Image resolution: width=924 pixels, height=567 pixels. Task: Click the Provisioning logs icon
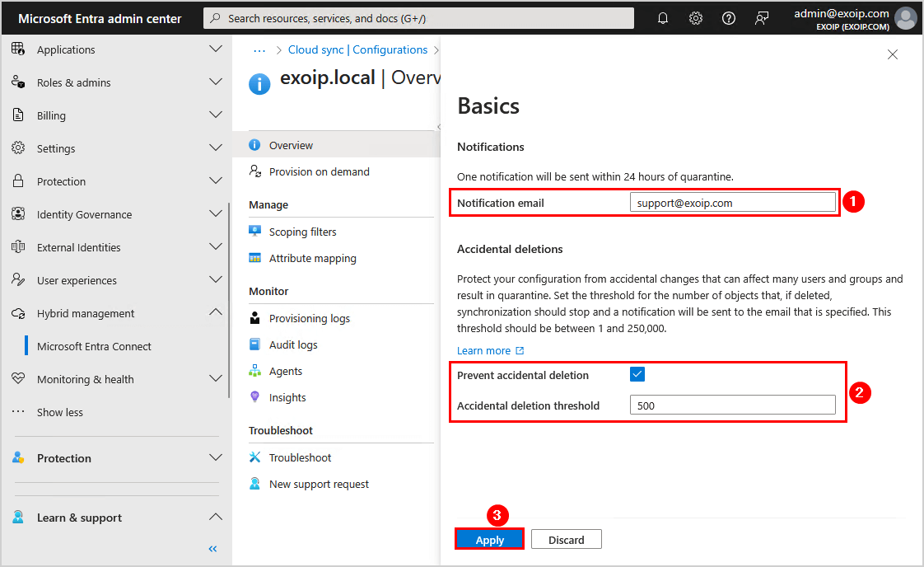254,318
